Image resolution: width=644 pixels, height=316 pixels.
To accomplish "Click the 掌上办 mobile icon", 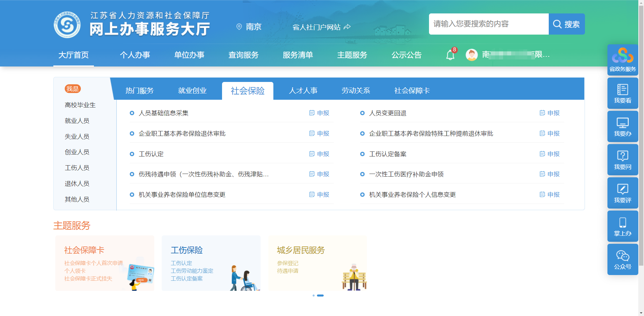I will [623, 226].
